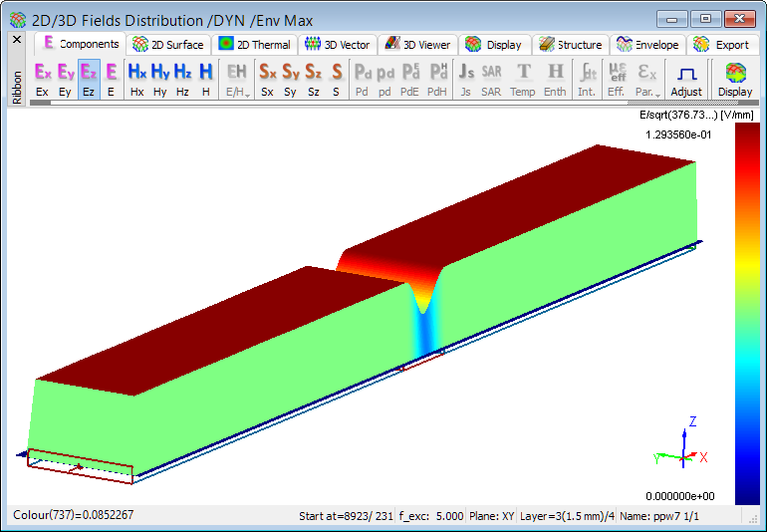Show the total S Poynting vector
This screenshot has width=767, height=532.
(336, 80)
